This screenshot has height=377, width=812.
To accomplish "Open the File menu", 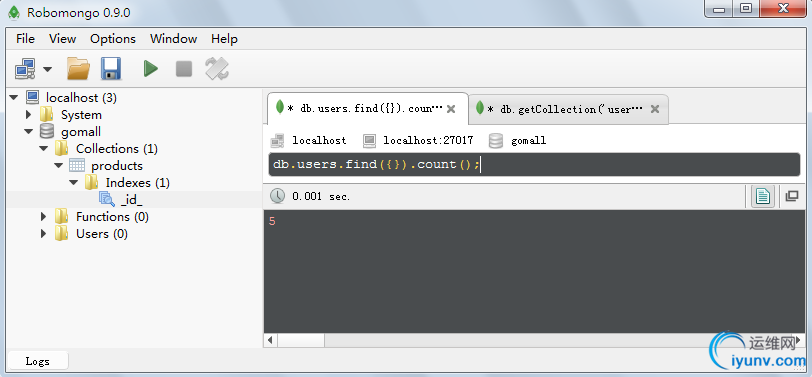I will tap(25, 39).
